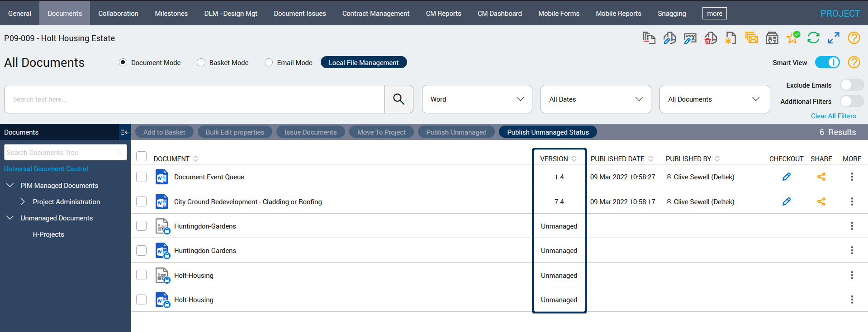This screenshot has height=332, width=868.
Task: Click the edit text field pencil icon
Action: (690, 38)
